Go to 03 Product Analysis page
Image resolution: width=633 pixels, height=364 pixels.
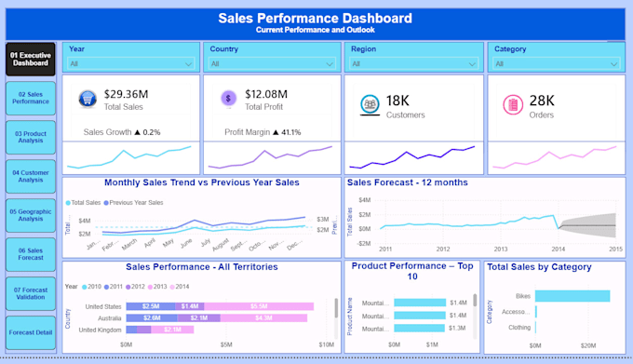point(31,137)
